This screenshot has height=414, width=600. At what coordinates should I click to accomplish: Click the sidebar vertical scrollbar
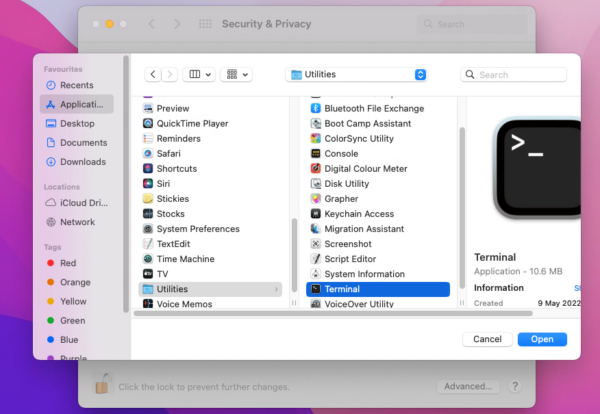[x=126, y=184]
